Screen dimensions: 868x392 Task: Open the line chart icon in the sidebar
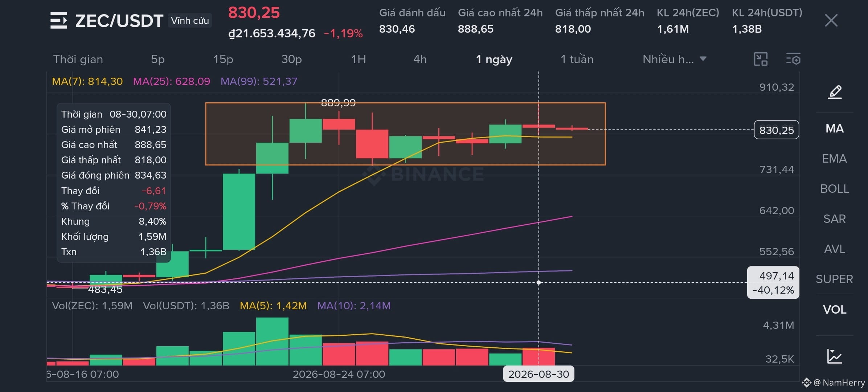[835, 356]
